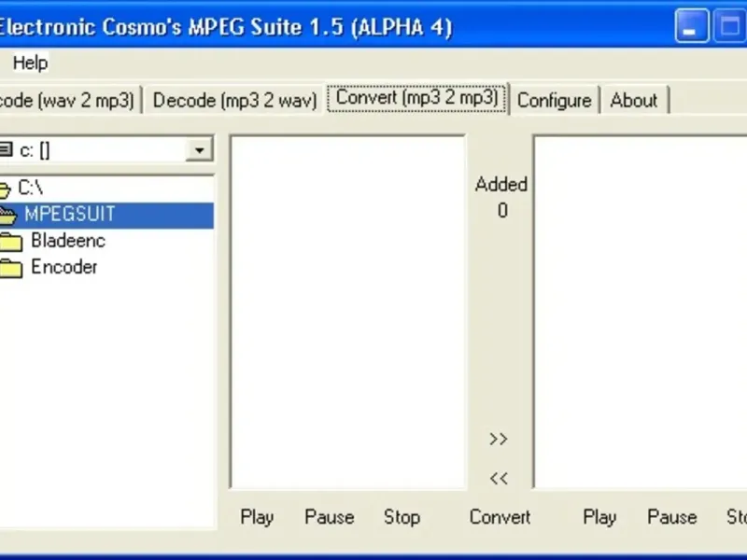Maximize the MPEG Suite window

click(729, 26)
